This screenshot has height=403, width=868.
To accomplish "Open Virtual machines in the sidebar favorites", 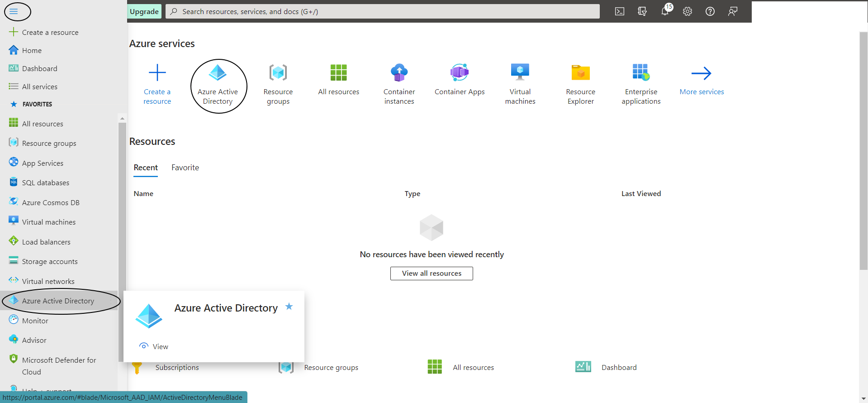I will [49, 222].
